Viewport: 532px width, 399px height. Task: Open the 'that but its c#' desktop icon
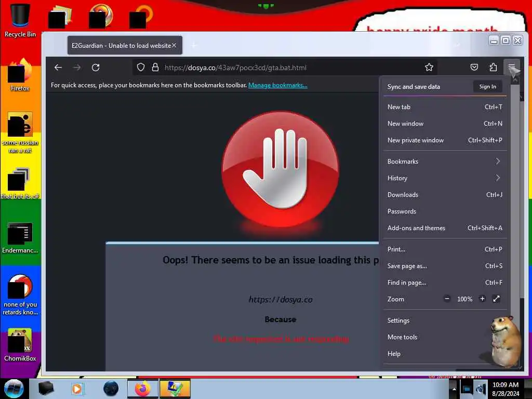(20, 183)
